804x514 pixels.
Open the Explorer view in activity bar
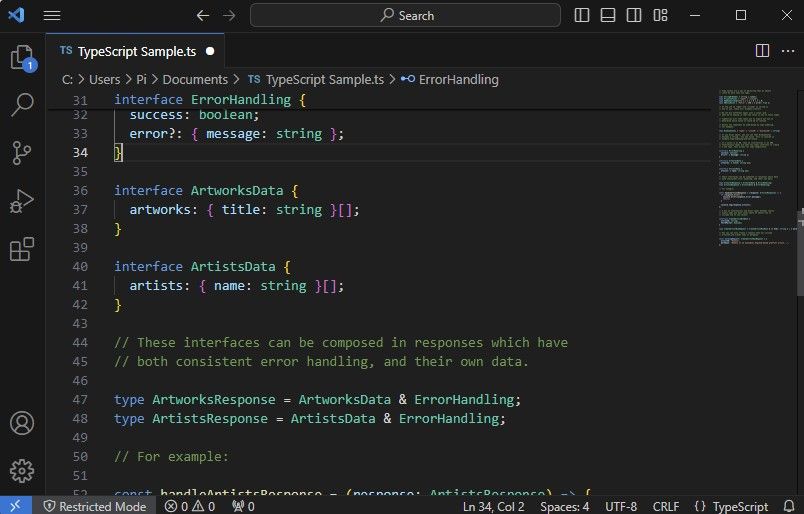point(22,57)
